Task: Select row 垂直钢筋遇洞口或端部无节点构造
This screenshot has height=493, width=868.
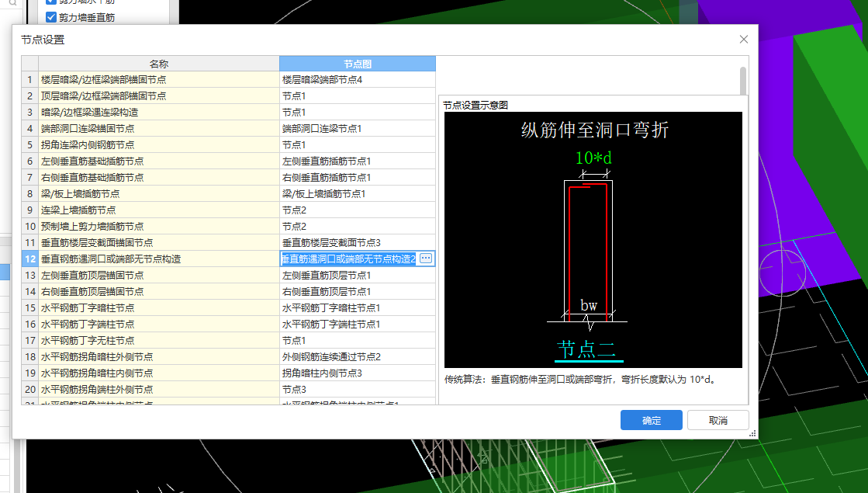Action: click(159, 259)
